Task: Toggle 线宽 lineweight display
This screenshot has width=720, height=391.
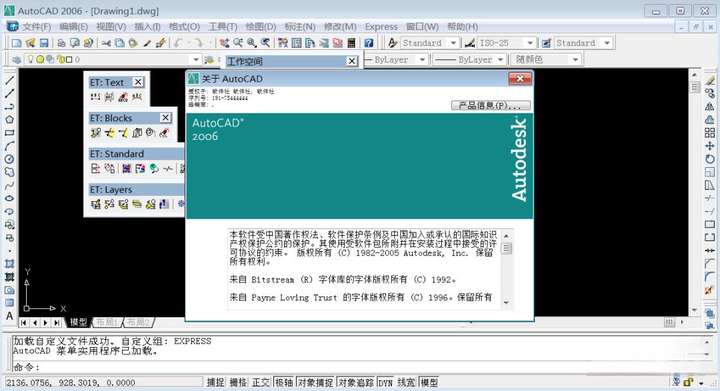Action: [x=406, y=382]
